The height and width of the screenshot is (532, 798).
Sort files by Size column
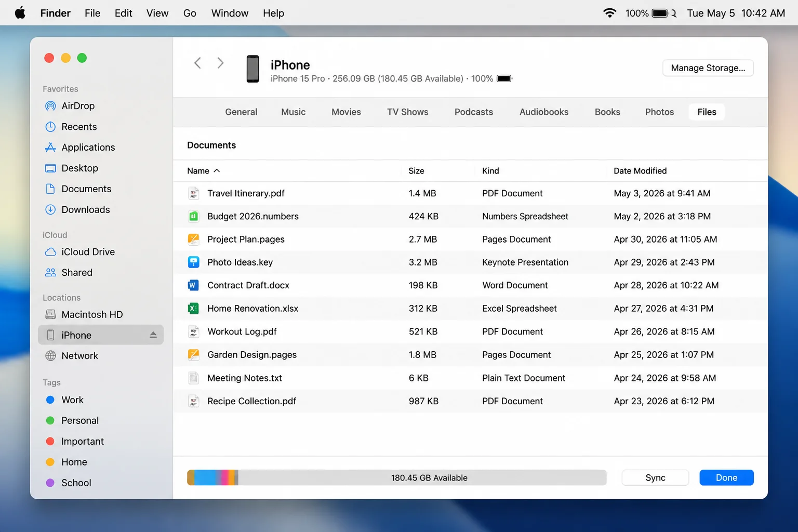click(416, 171)
